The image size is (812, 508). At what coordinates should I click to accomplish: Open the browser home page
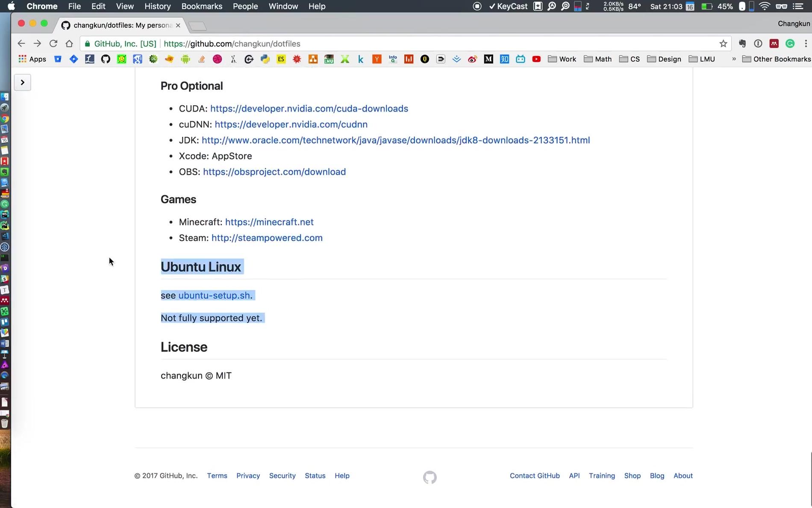pyautogui.click(x=69, y=44)
